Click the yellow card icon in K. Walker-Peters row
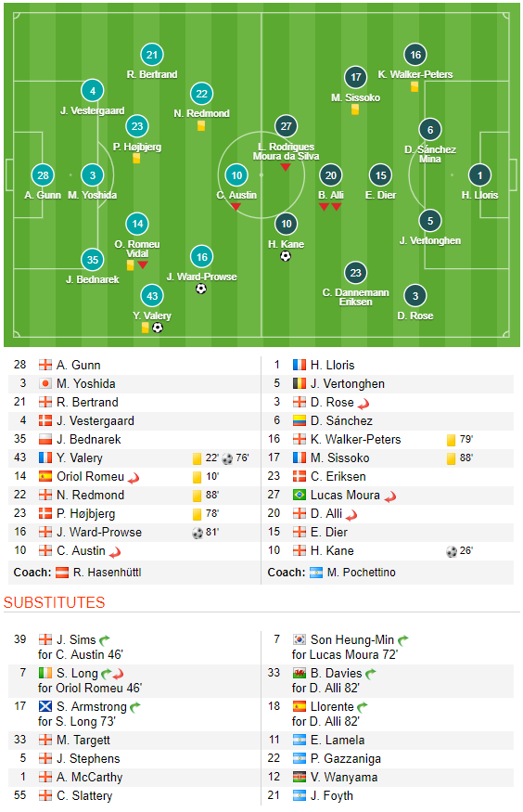The image size is (523, 812). pyautogui.click(x=451, y=440)
